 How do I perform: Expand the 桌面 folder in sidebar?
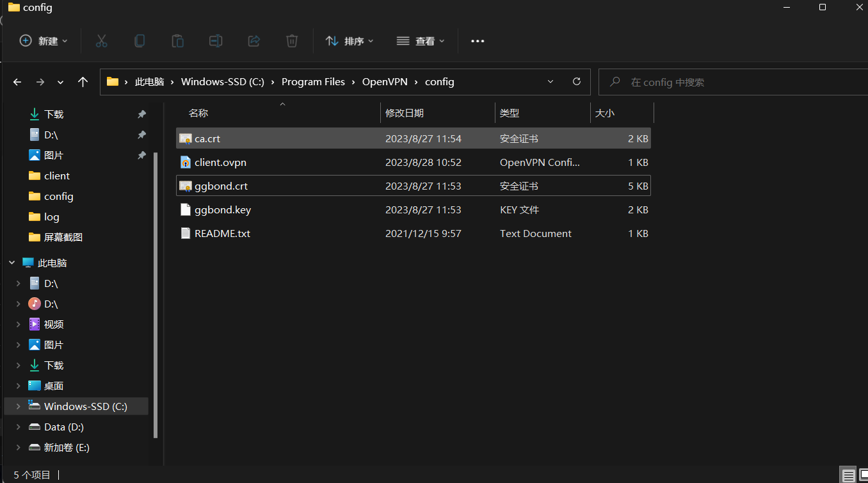pos(19,386)
